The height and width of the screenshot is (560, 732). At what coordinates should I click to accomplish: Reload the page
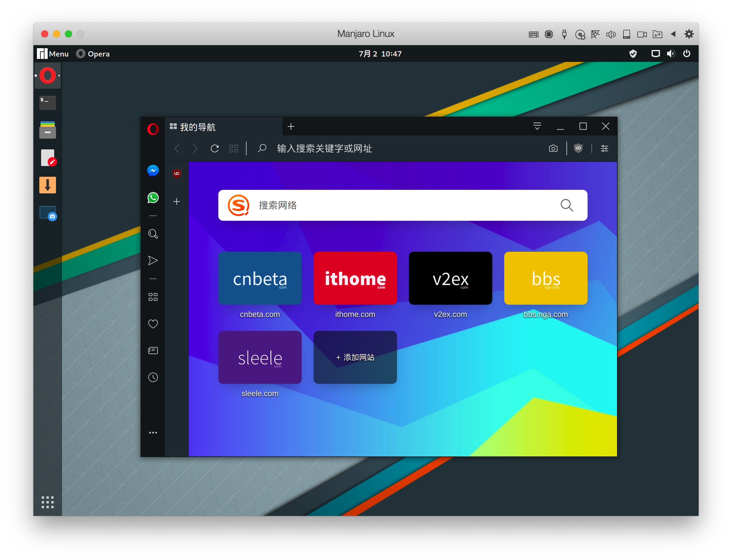click(x=214, y=148)
